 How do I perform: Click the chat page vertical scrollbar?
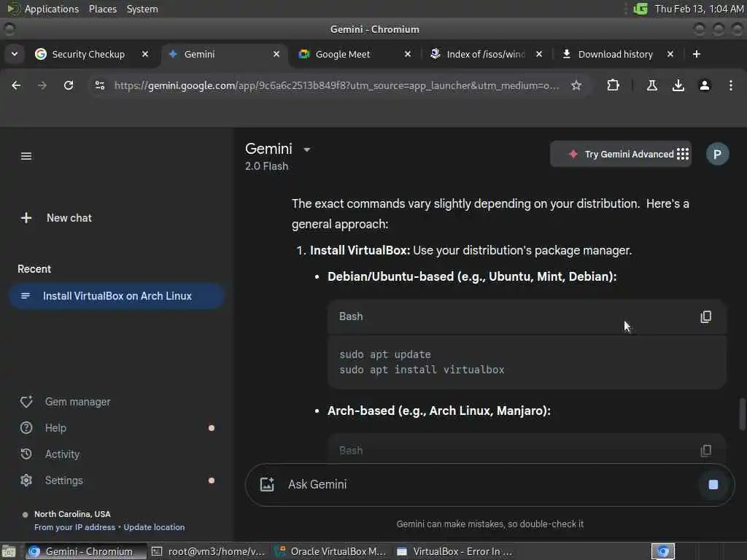742,414
